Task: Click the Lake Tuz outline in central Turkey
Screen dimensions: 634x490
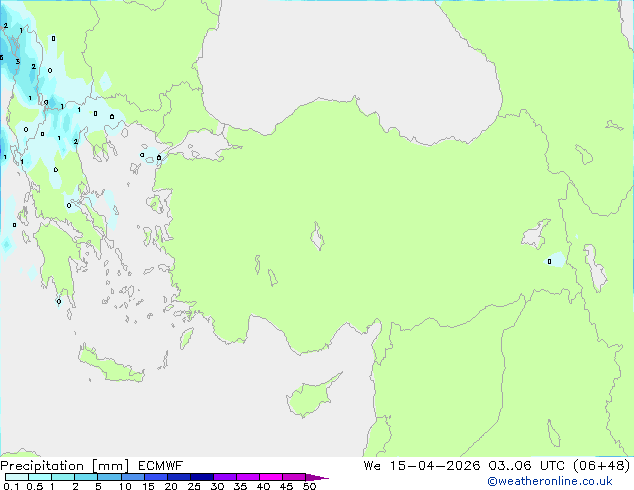Action: (317, 236)
